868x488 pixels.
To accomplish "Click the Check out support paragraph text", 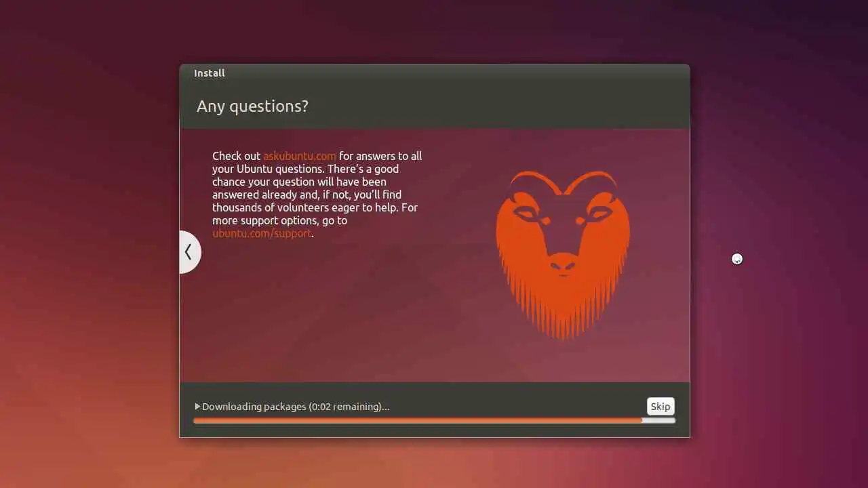I will (317, 195).
